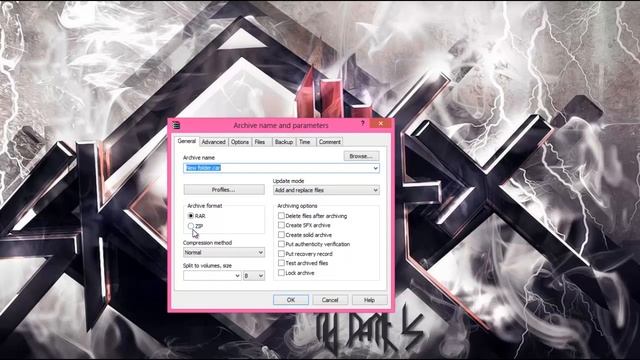The width and height of the screenshot is (640, 360).
Task: Click the WinRAR icon in the dialog title bar
Action: (x=176, y=125)
